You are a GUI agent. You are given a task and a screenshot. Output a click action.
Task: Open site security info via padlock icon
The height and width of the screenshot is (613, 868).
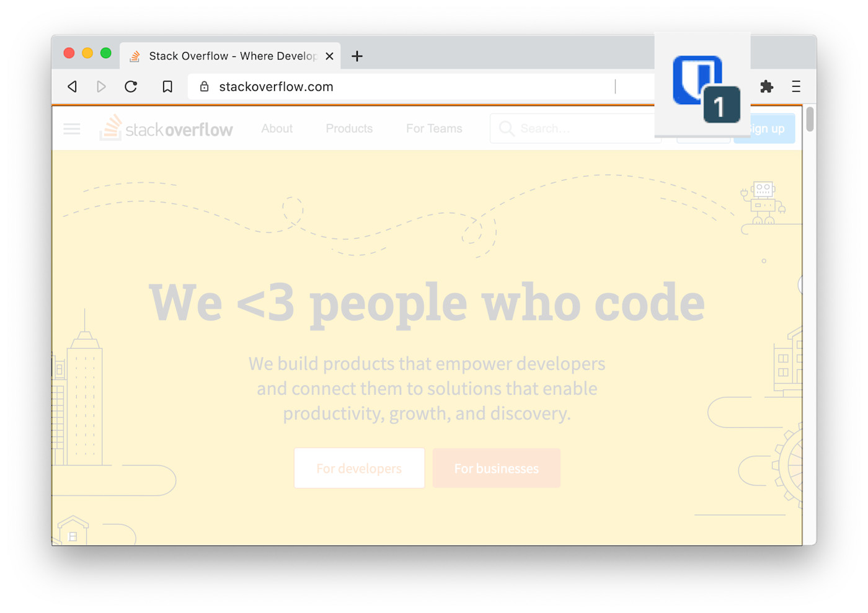(x=204, y=86)
